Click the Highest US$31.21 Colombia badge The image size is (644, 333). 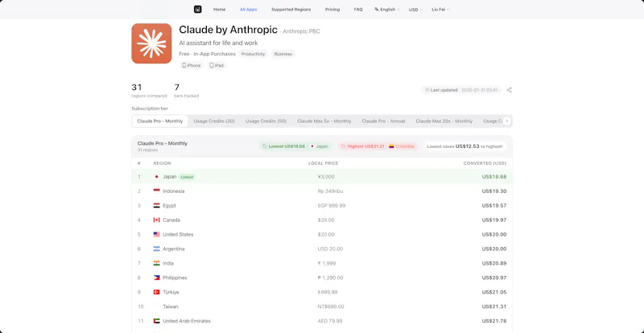378,146
